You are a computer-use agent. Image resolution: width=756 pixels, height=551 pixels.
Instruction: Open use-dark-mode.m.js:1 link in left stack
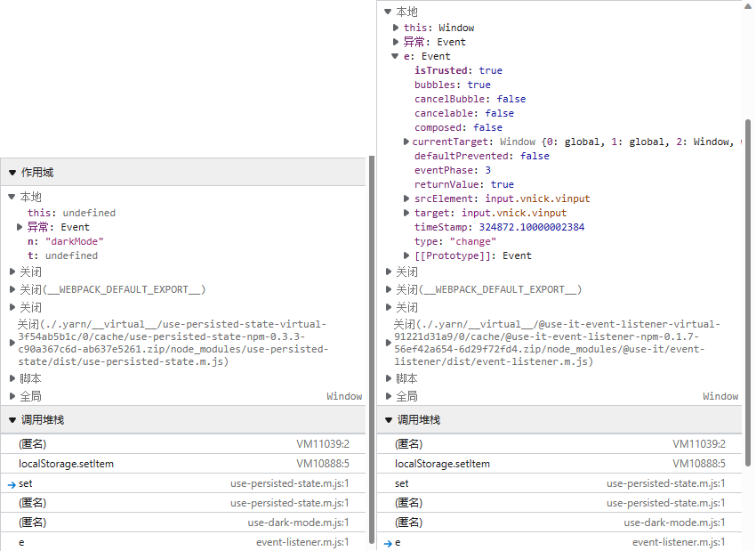(298, 523)
